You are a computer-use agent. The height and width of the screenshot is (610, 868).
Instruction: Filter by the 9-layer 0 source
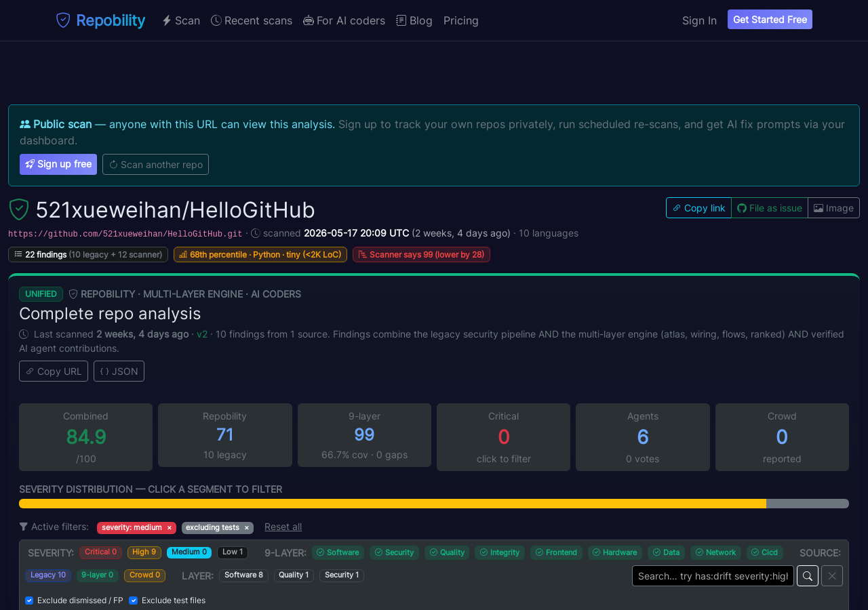tap(98, 575)
